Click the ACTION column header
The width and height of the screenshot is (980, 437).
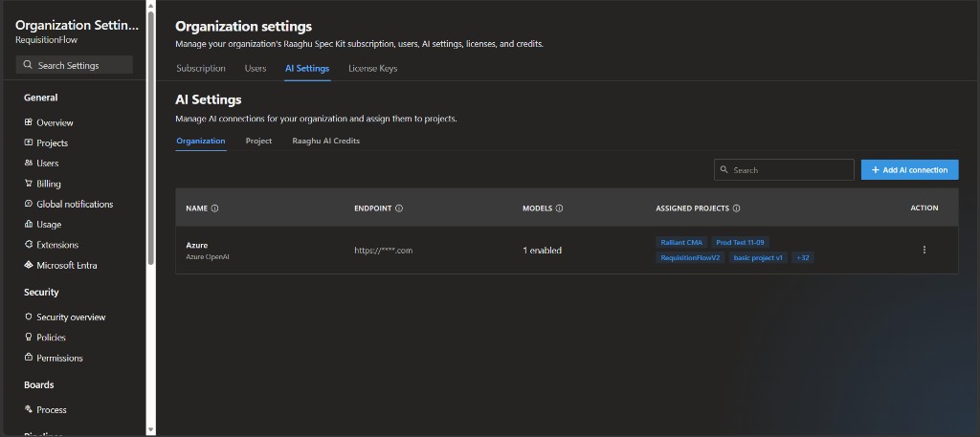point(924,208)
